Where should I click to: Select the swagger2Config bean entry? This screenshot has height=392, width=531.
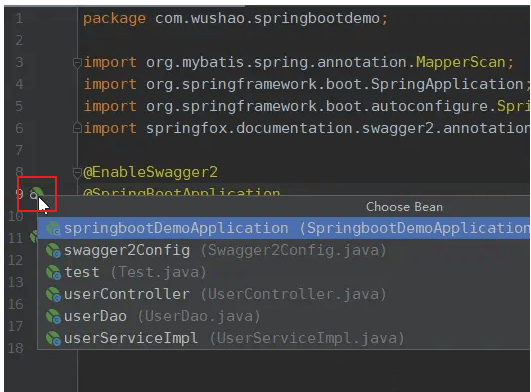[x=284, y=251]
